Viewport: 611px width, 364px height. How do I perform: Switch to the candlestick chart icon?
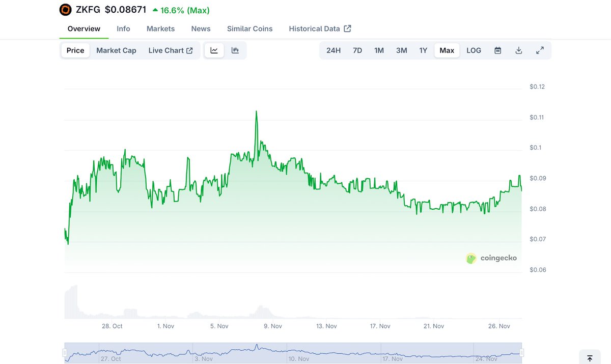click(x=235, y=50)
